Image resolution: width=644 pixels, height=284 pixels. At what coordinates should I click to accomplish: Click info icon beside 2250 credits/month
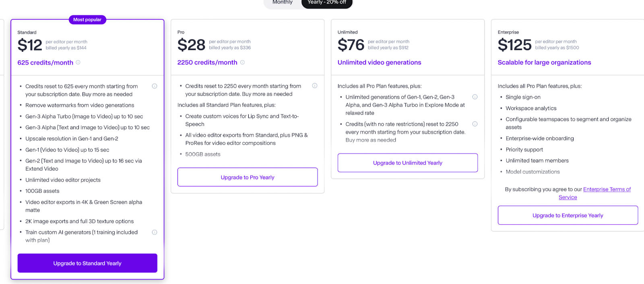[242, 62]
